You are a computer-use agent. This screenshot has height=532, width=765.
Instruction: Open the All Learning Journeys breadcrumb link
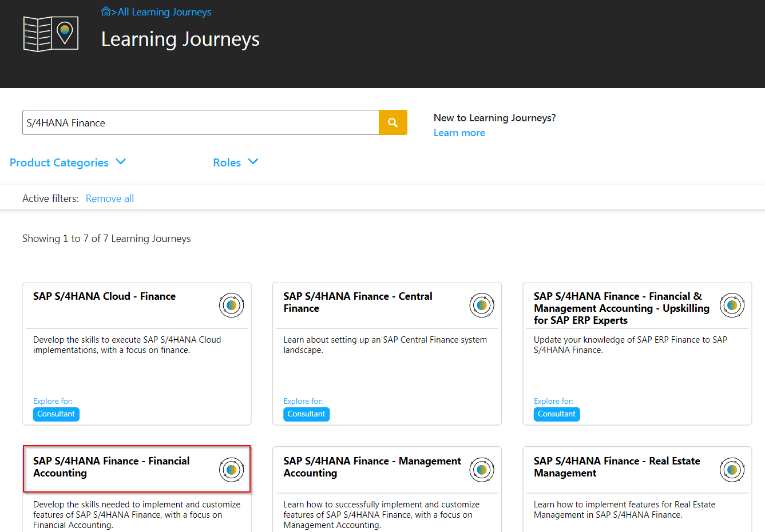(164, 12)
